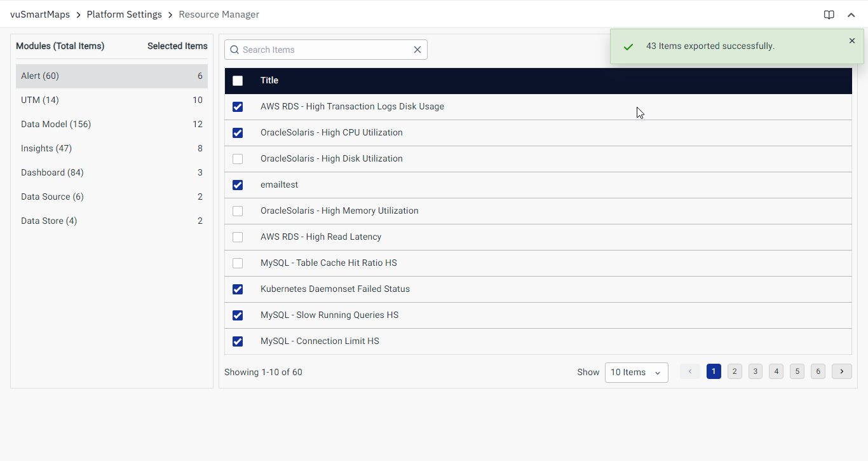The width and height of the screenshot is (868, 461).
Task: Clear the search field using X icon
Action: point(417,50)
